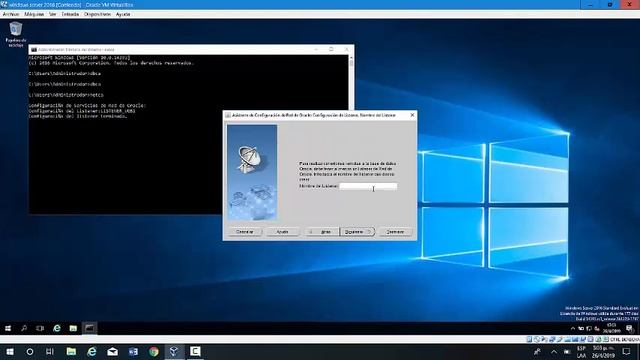Click the command prompt button on guest taskbar

[89, 328]
